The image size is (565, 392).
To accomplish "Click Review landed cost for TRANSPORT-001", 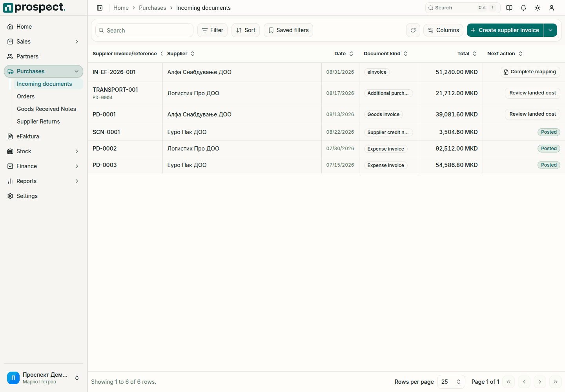I will click(532, 93).
